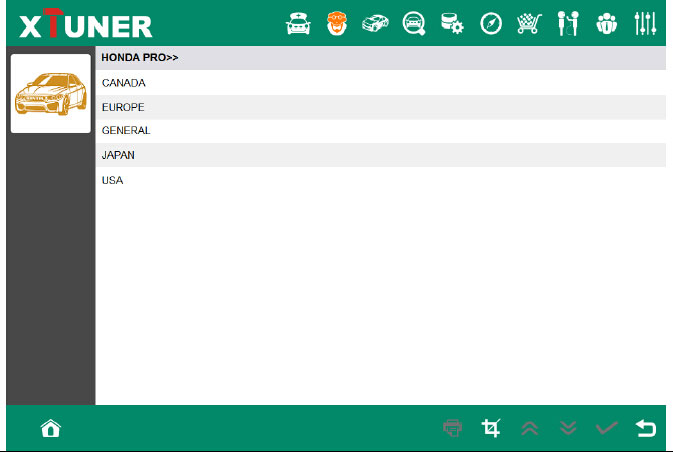Go to home screen via house icon
Image resolution: width=673 pixels, height=452 pixels.
51,428
